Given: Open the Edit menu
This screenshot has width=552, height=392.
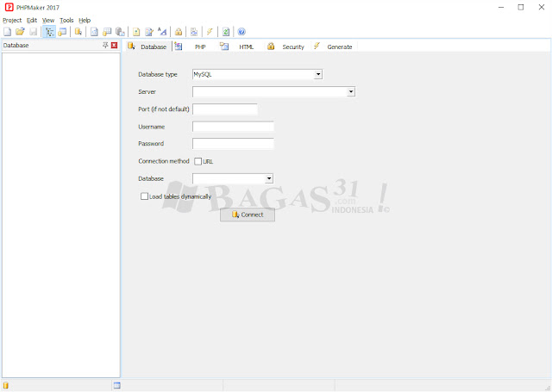Looking at the screenshot, I should (x=32, y=21).
